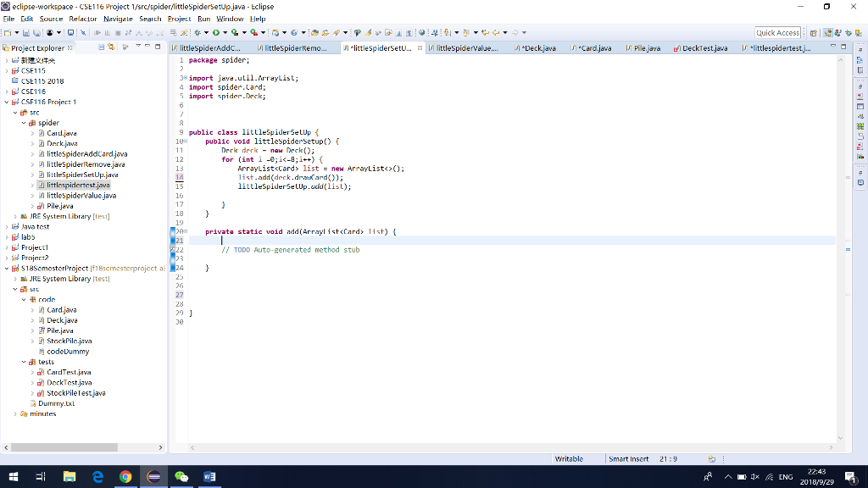The image size is (868, 488).
Task: Open the New button's dropdown arrow
Action: tap(15, 32)
